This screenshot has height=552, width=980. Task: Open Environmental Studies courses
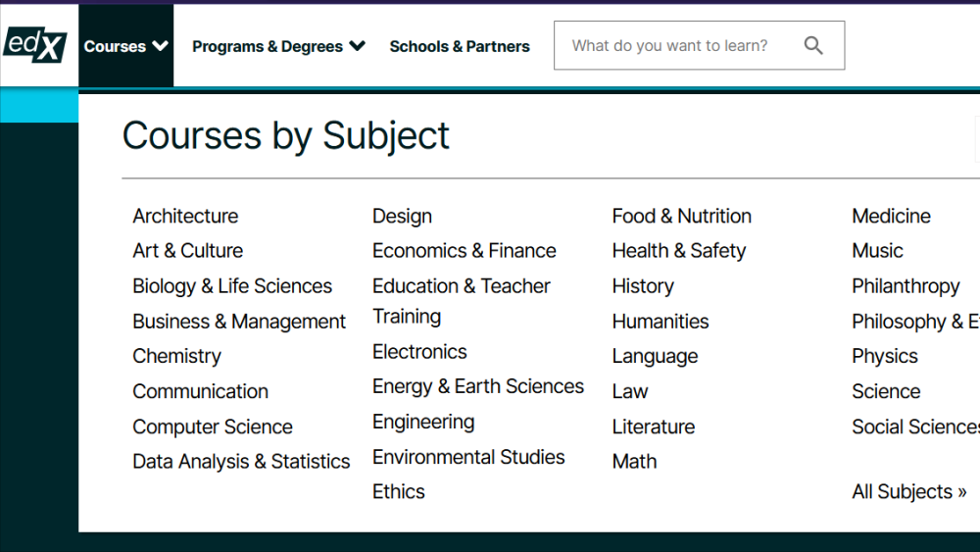(x=468, y=457)
